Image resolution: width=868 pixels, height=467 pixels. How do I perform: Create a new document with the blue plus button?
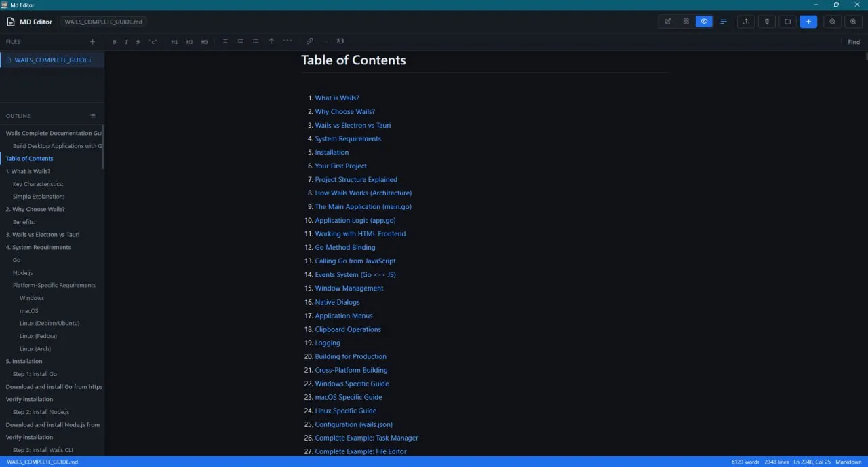click(x=808, y=22)
